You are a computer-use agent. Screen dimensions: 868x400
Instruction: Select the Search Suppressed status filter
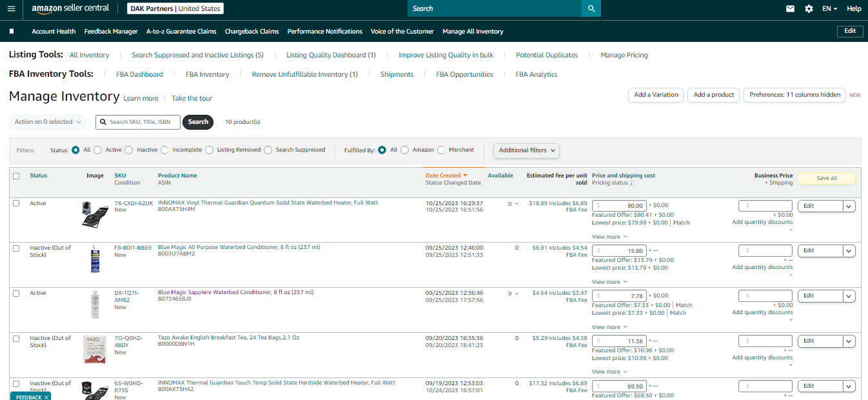click(268, 150)
